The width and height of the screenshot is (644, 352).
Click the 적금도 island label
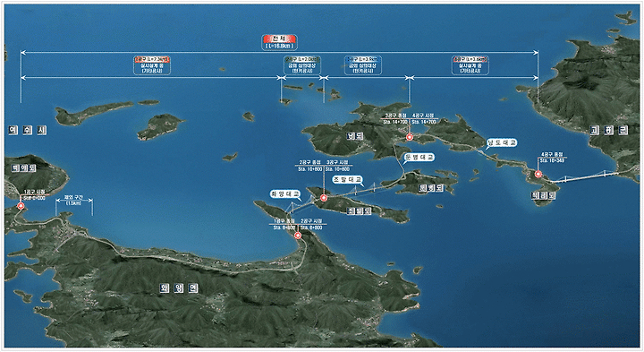point(544,196)
